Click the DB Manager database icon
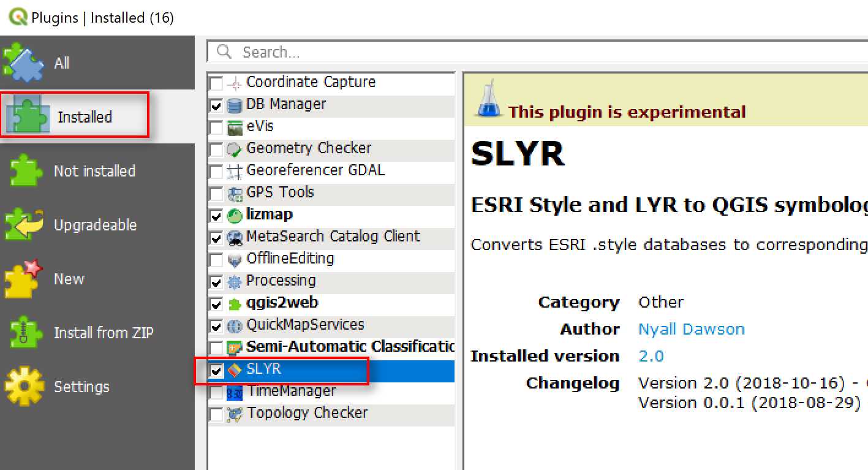The height and width of the screenshot is (470, 868). (x=235, y=105)
